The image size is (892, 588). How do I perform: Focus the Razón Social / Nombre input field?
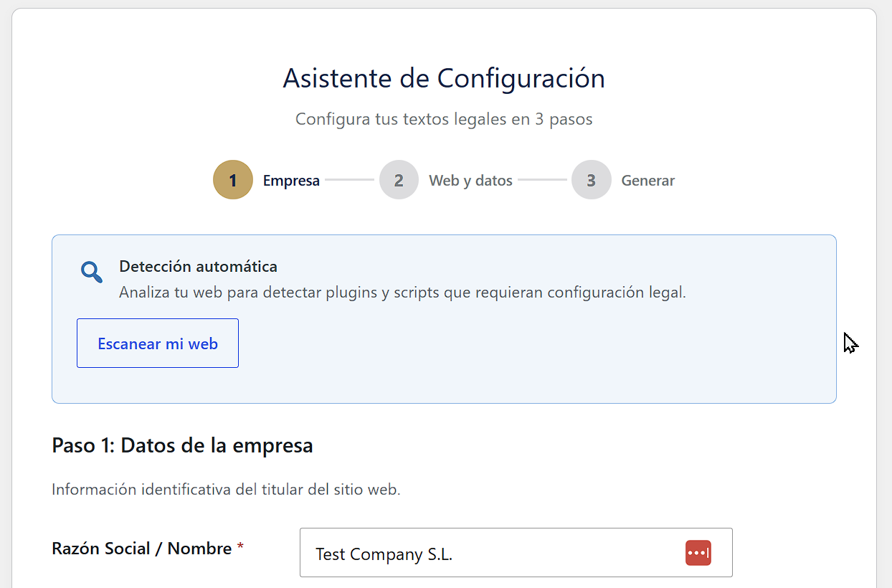coord(516,553)
